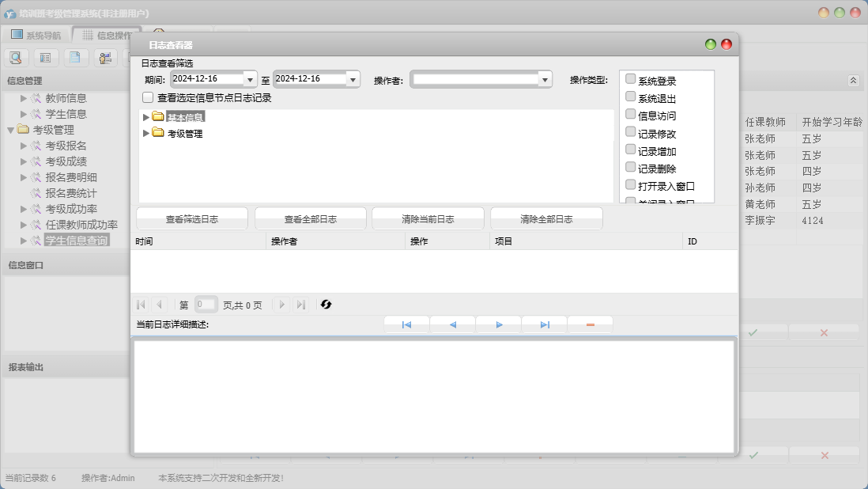Screen dimensions: 868x489
Task: Go to first page of log list
Action: pos(141,304)
